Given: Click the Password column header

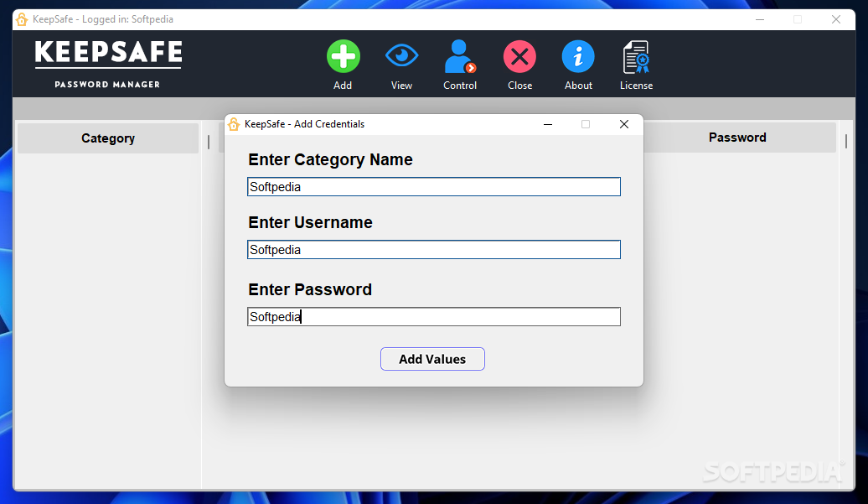Looking at the screenshot, I should (x=737, y=138).
